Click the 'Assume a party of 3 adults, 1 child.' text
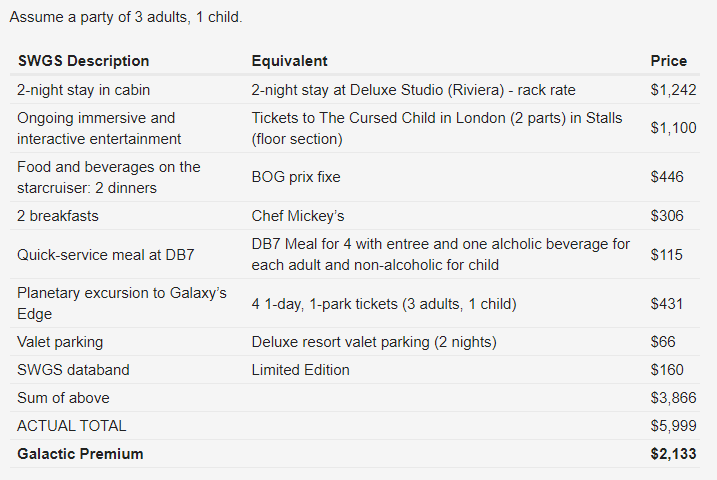This screenshot has width=717, height=480. (126, 17)
